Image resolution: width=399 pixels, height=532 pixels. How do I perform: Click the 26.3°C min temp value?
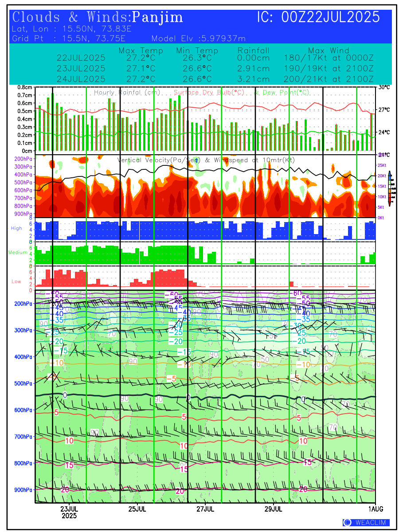tap(197, 58)
